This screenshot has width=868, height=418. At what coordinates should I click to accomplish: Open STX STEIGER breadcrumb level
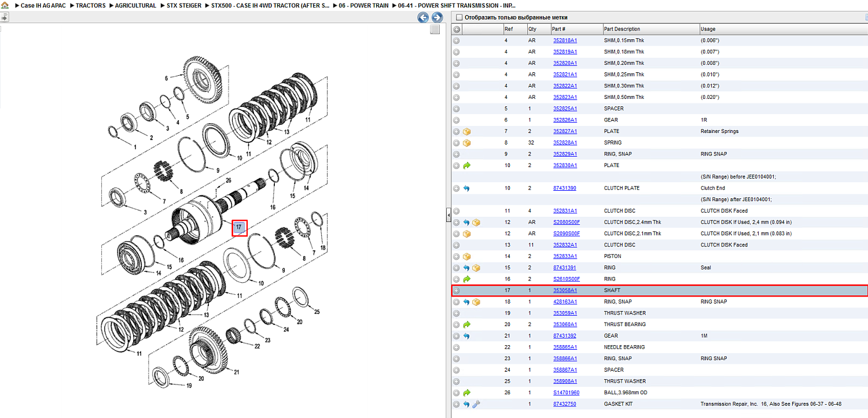(x=184, y=5)
